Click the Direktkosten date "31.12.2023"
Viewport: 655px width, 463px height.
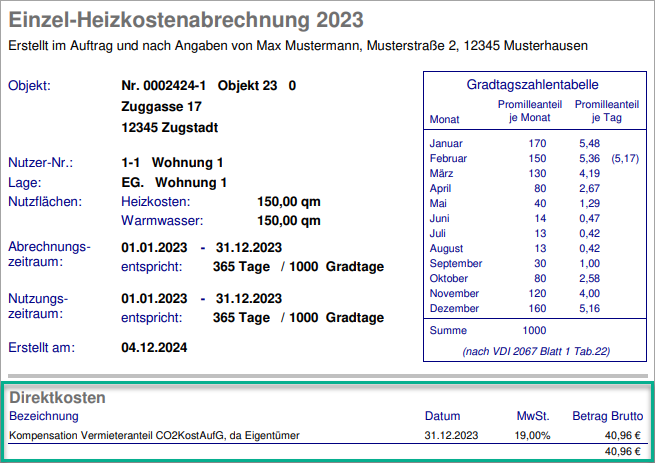[x=451, y=436]
